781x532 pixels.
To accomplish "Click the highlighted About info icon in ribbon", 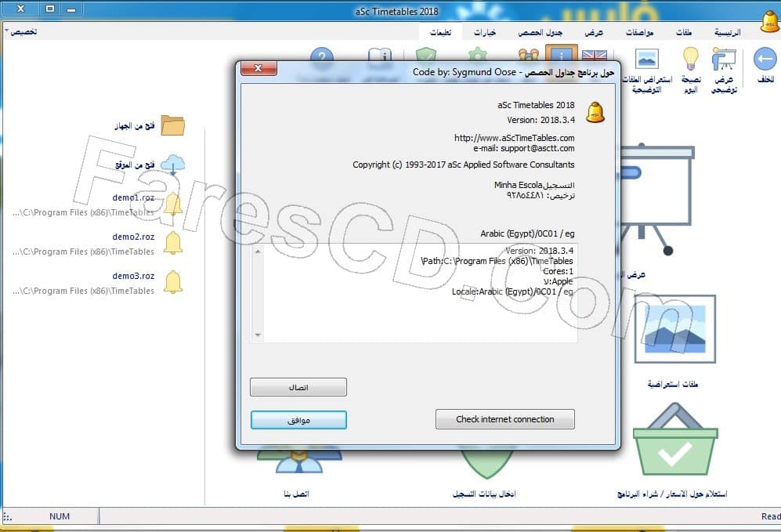I will [x=562, y=53].
